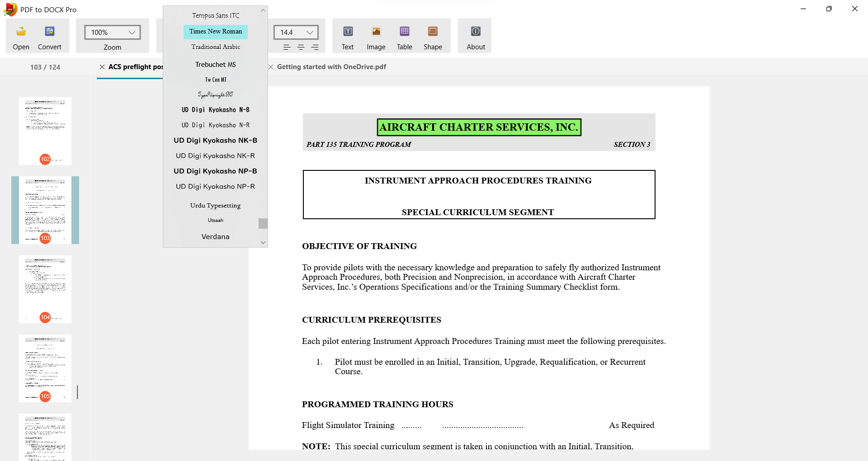
Task: Switch to Getting started with OneDrive.pdf tab
Action: [x=332, y=67]
